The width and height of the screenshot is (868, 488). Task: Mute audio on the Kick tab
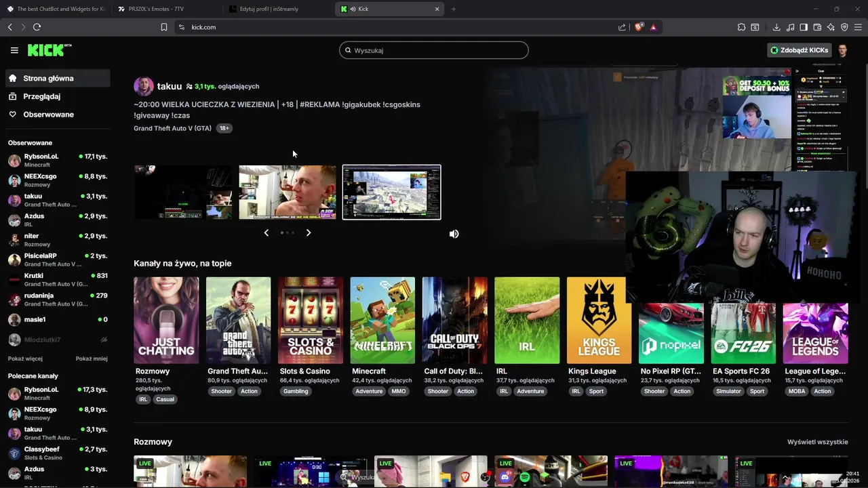pyautogui.click(x=353, y=9)
